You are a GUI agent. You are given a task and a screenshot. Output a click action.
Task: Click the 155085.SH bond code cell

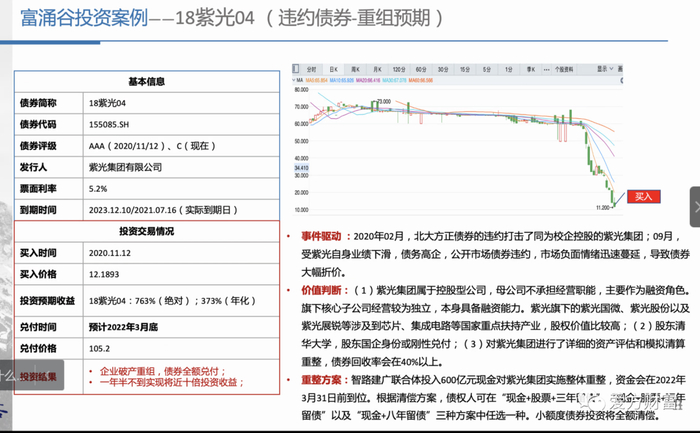(181, 125)
